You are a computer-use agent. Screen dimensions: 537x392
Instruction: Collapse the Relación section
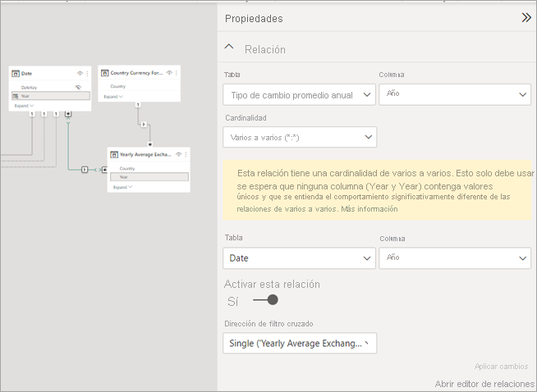click(229, 49)
